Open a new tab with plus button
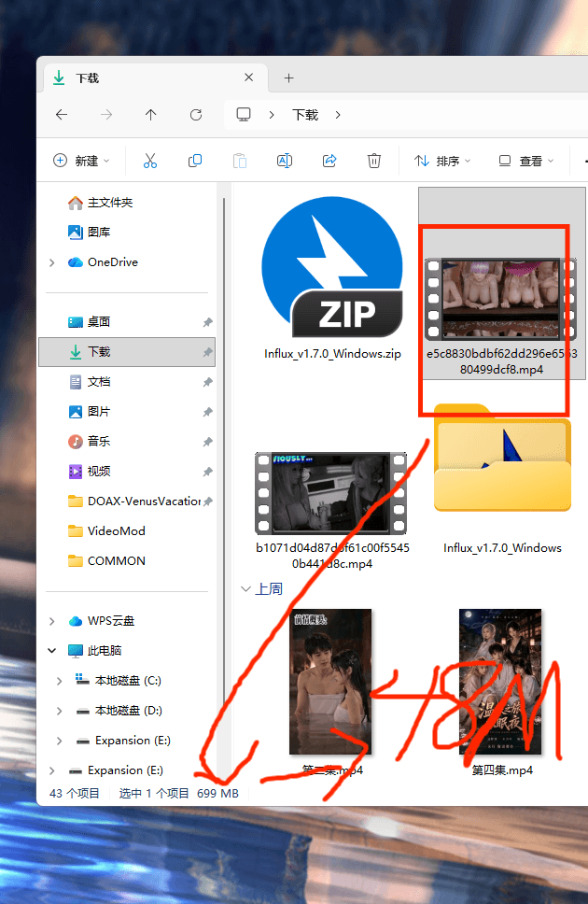This screenshot has height=904, width=588. pos(288,78)
